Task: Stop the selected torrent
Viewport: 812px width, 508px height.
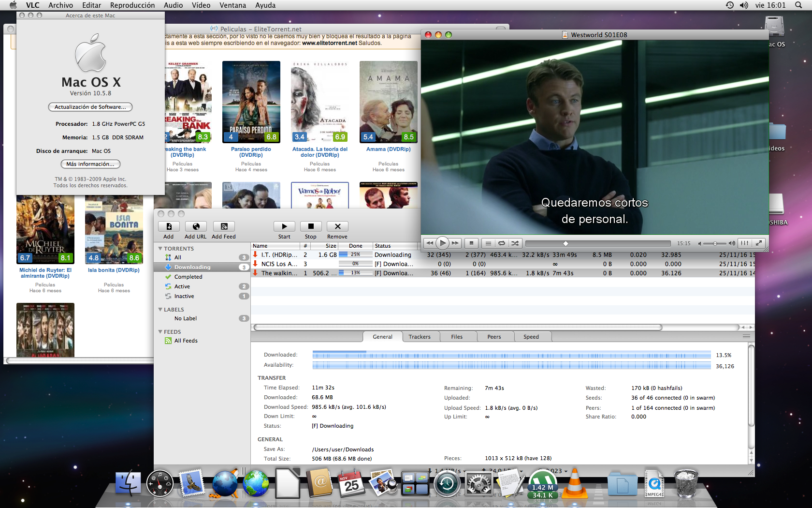Action: pyautogui.click(x=311, y=226)
